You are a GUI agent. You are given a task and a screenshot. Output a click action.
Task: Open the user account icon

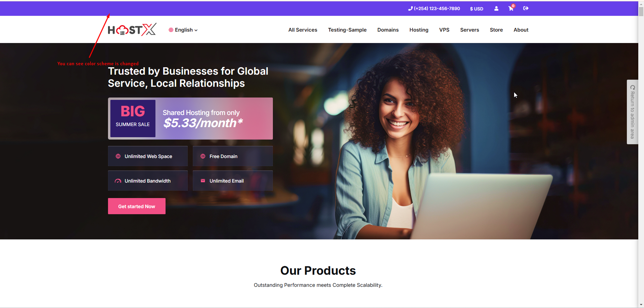pyautogui.click(x=496, y=8)
